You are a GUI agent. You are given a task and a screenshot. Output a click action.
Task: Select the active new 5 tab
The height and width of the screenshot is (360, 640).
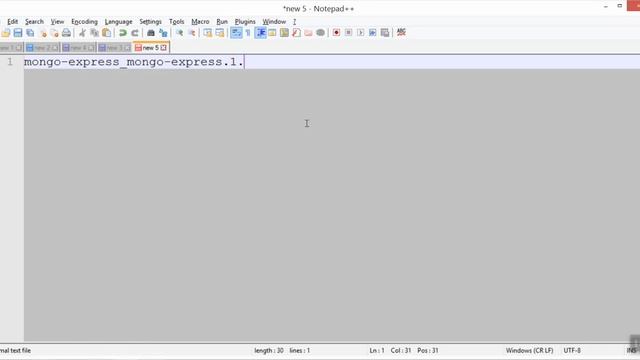(x=150, y=48)
